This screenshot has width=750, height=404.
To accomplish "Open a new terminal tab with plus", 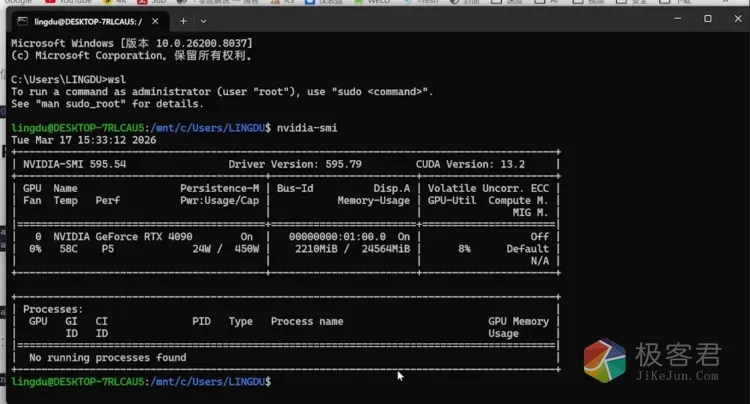I will [x=183, y=20].
